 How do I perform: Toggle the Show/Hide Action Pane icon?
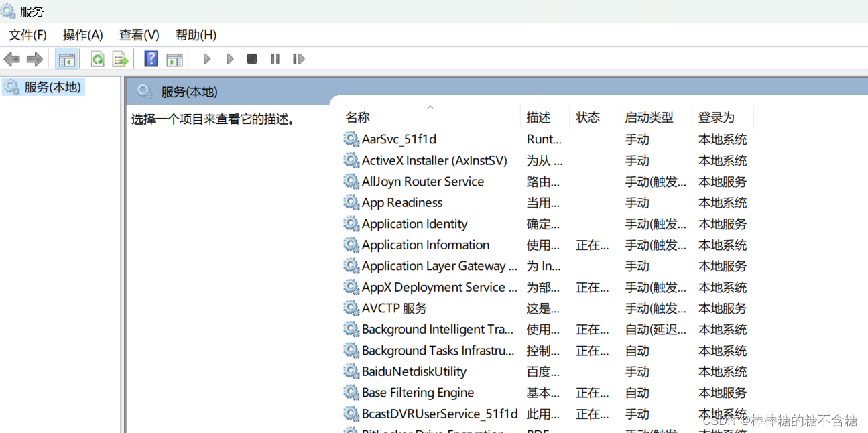click(174, 59)
